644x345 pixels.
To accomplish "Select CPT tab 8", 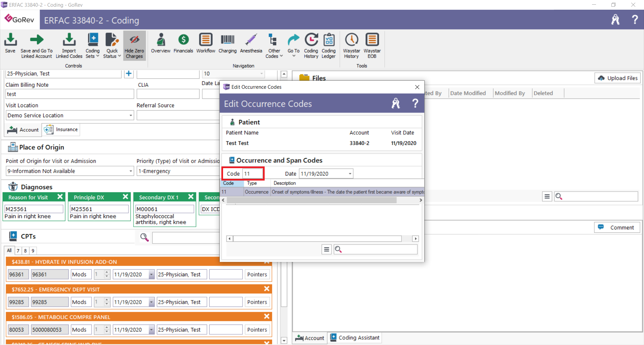I will pos(25,251).
